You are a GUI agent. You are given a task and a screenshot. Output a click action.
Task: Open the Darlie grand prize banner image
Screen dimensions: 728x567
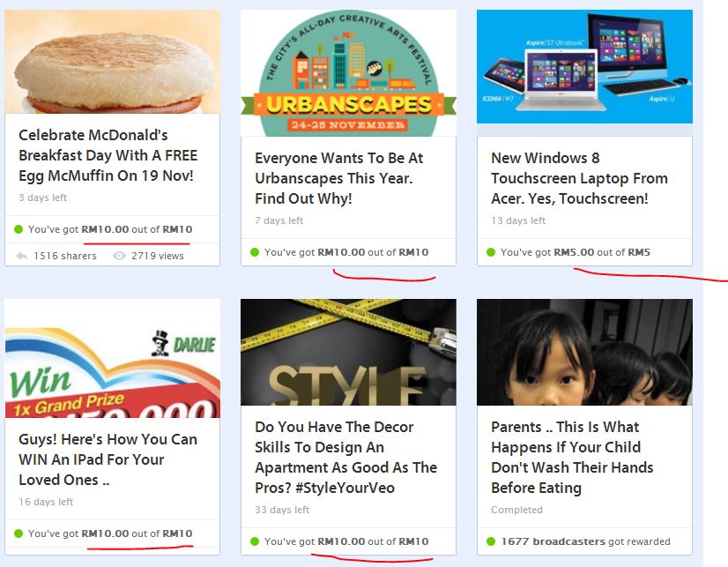click(112, 359)
